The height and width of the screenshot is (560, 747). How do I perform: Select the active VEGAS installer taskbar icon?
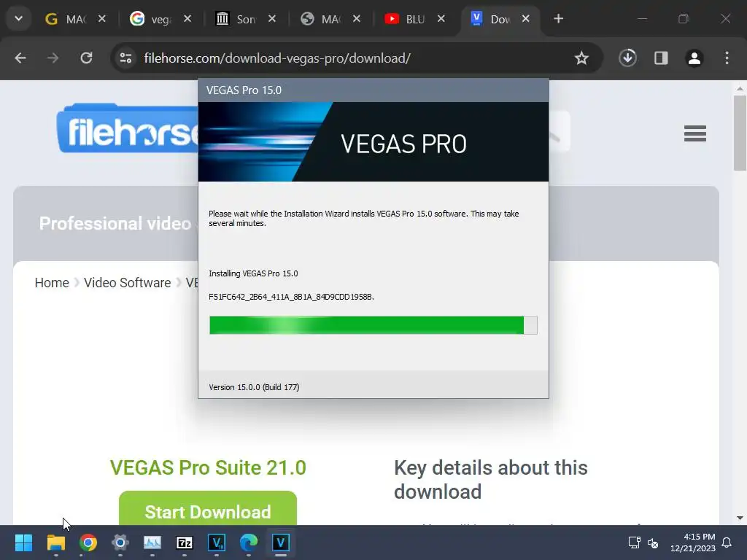[281, 542]
